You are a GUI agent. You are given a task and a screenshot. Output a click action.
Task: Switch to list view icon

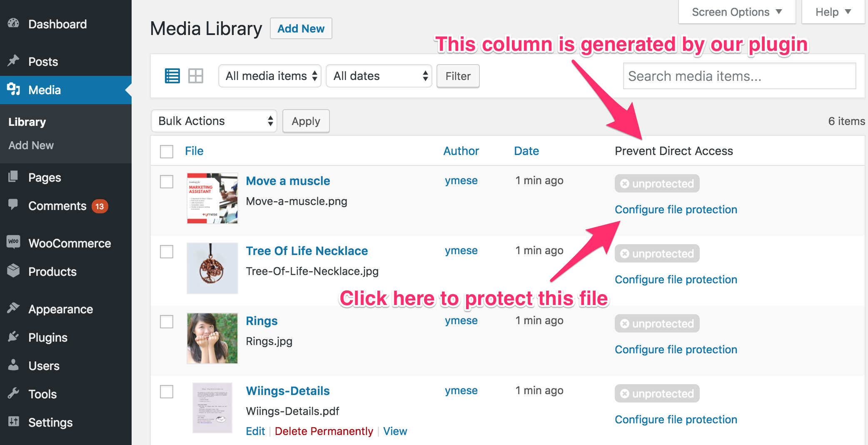[172, 76]
